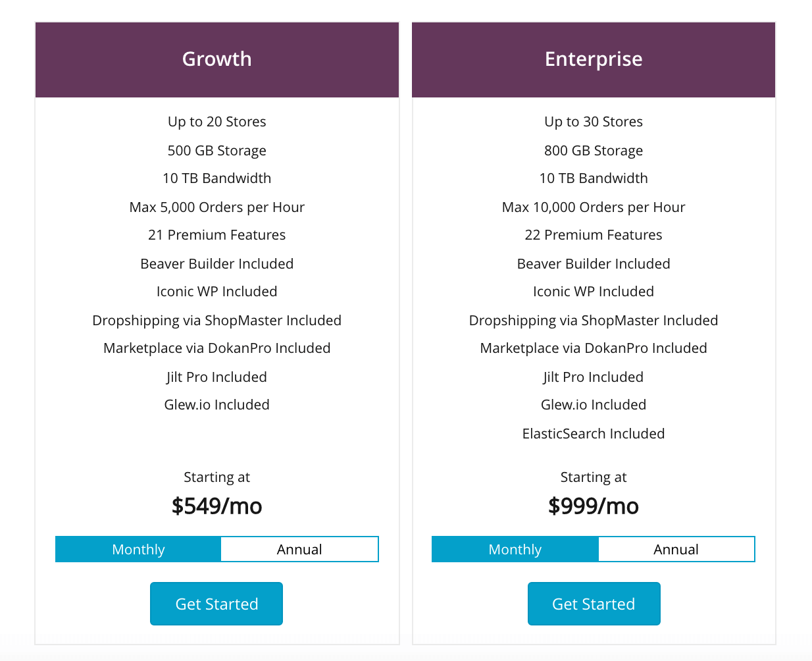Select Annual billing for the Growth plan
This screenshot has width=812, height=661.
coord(299,549)
